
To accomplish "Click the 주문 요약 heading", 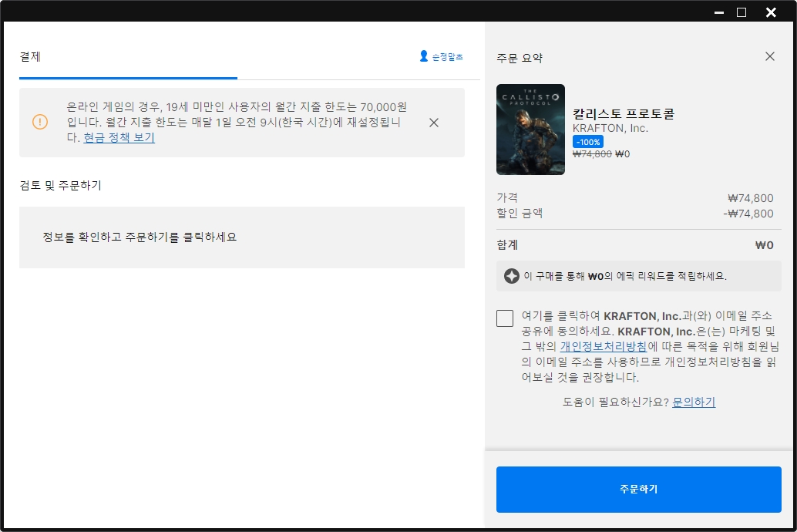I will coord(520,58).
